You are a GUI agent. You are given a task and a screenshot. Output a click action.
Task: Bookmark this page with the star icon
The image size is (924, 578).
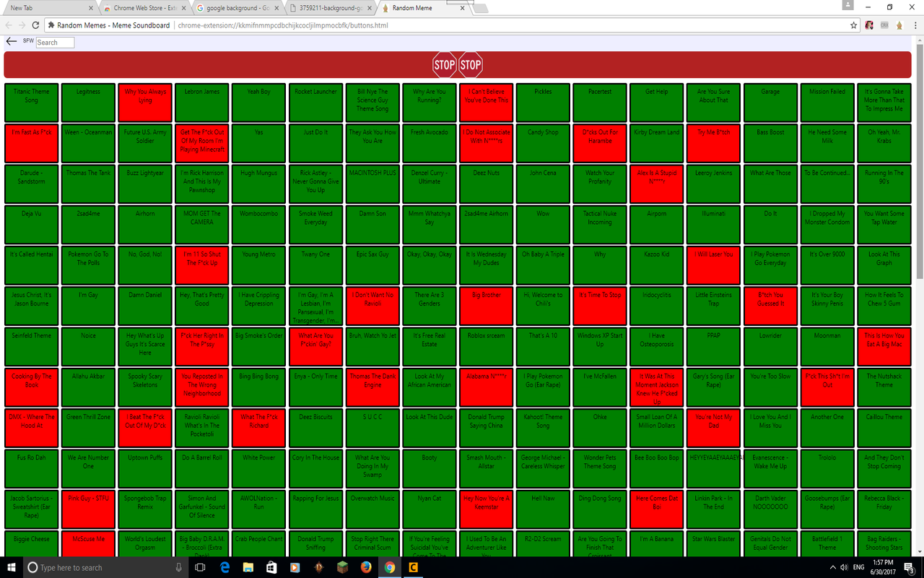854,25
